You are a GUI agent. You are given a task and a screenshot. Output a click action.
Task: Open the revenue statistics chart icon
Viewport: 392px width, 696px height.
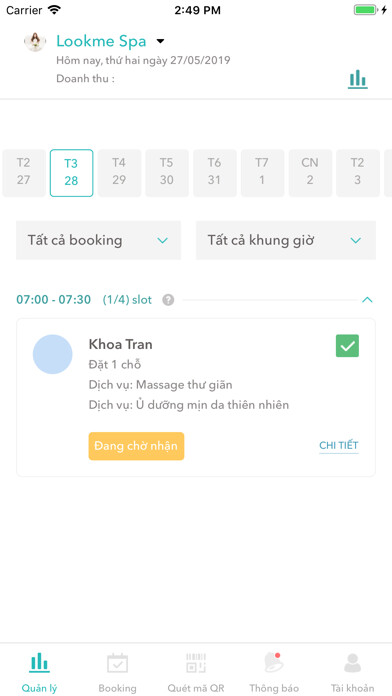[357, 79]
